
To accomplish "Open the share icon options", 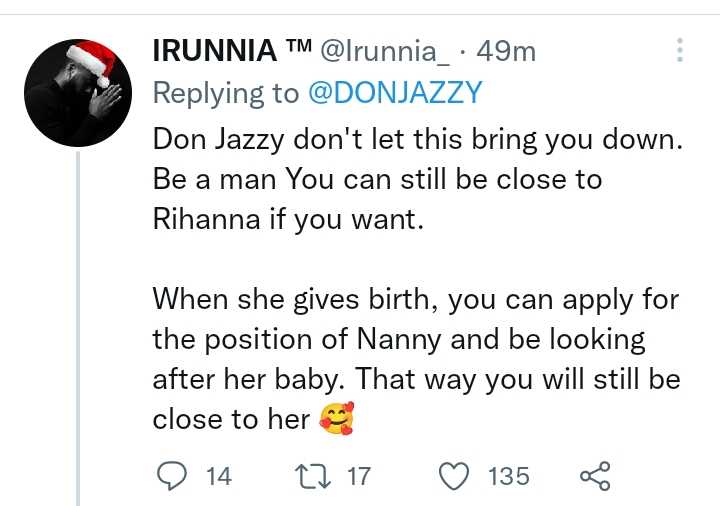I will [x=594, y=476].
